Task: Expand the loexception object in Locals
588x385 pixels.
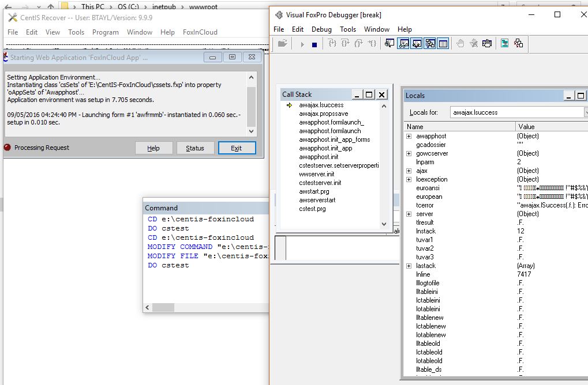Action: pos(409,179)
